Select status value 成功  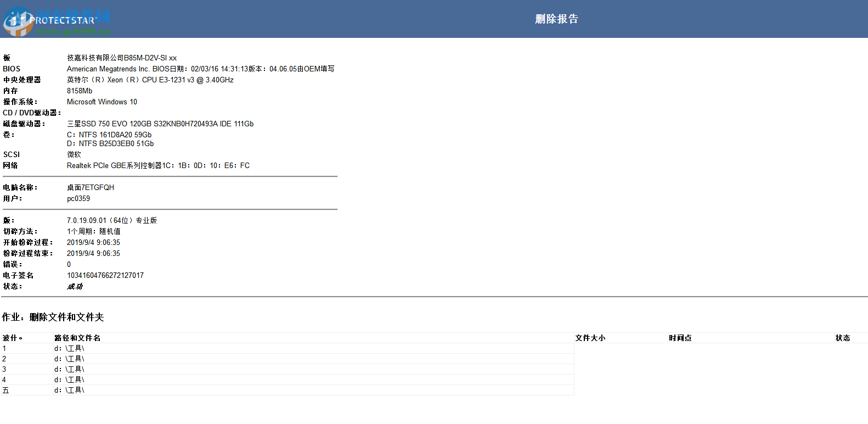[75, 286]
